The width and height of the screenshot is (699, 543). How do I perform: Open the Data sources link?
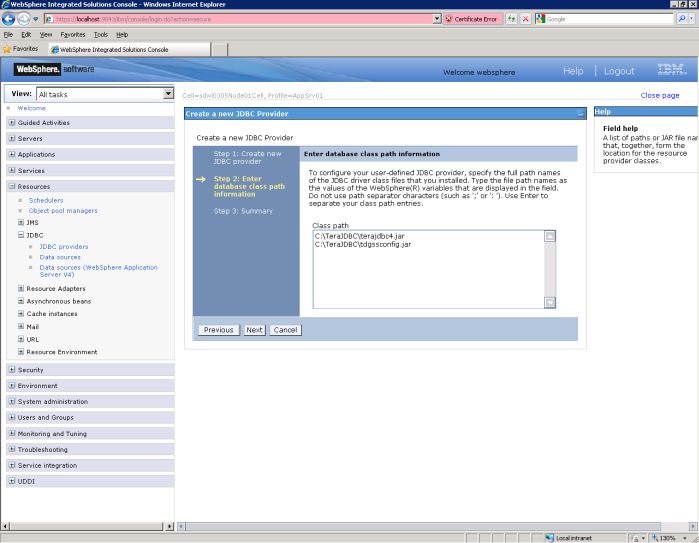(x=60, y=257)
